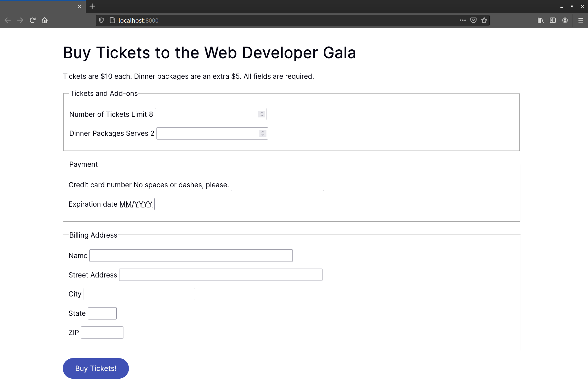Open the Firefox hamburger menu
The image size is (588, 390).
[x=581, y=20]
